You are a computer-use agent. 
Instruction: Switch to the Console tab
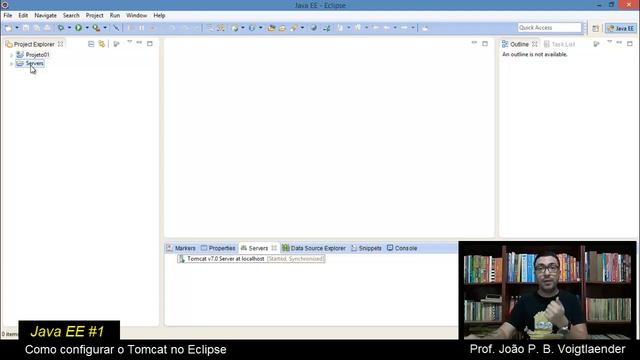coord(402,248)
